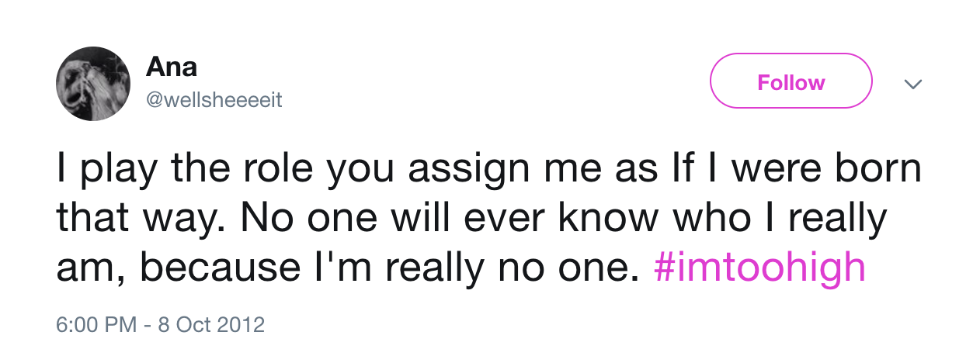Viewport: 980px width, 363px height.
Task: Open the #imtoohigh hashtag link
Action: pos(760,268)
